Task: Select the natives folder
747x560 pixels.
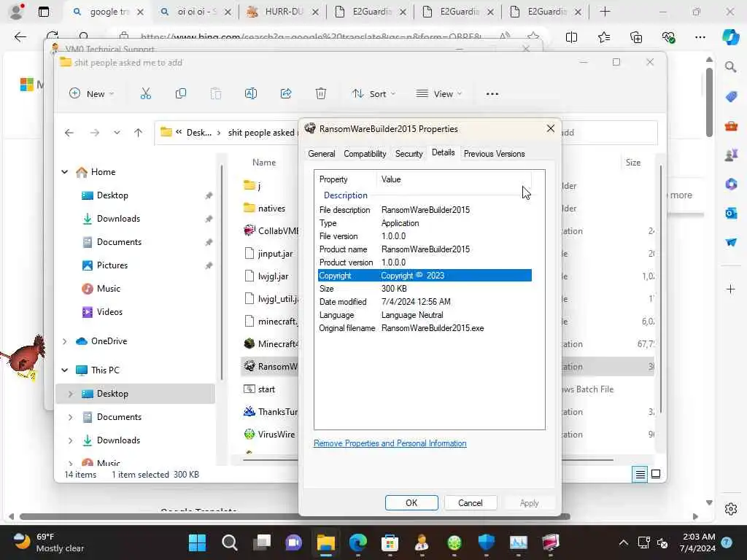Action: pyautogui.click(x=271, y=208)
